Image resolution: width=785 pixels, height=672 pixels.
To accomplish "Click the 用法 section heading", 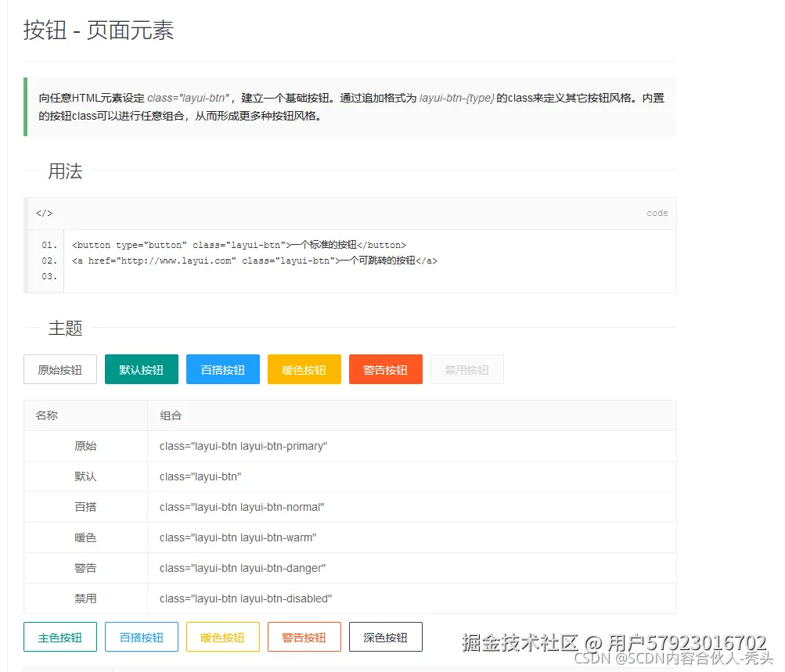I will pyautogui.click(x=66, y=171).
